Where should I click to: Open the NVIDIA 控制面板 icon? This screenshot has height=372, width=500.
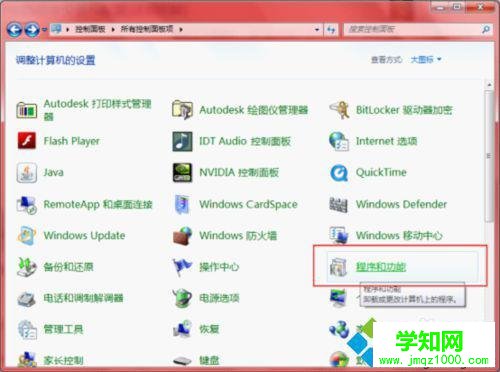[182, 172]
